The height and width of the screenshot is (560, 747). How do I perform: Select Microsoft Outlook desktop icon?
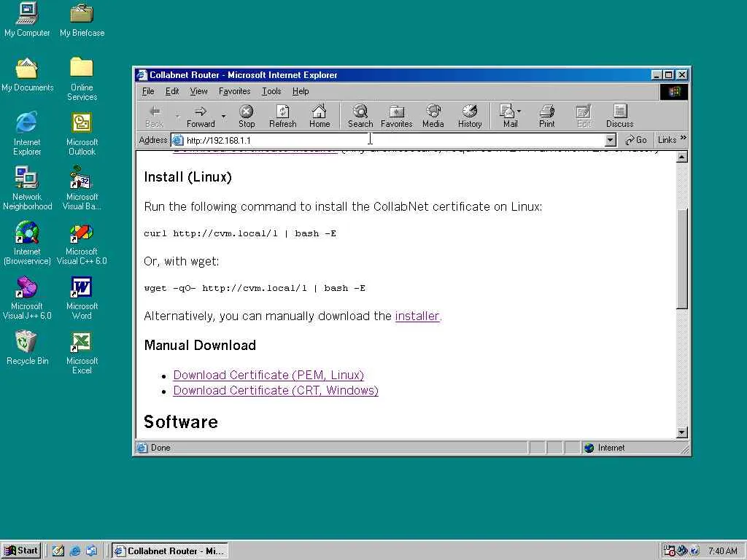point(82,134)
